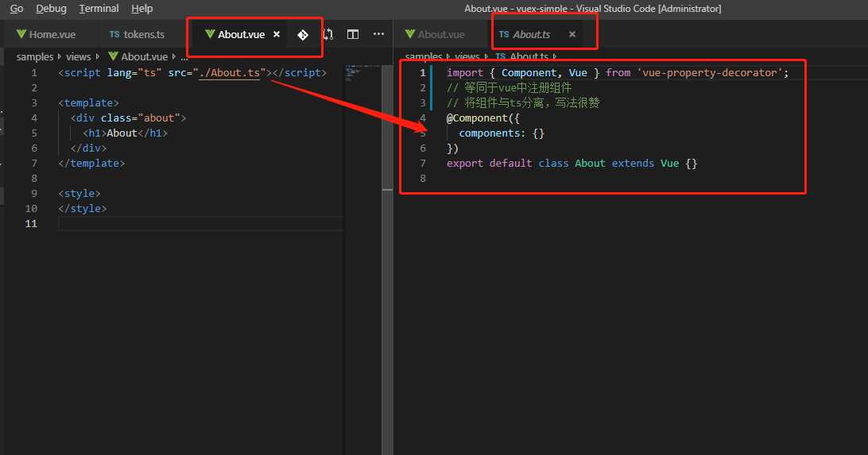Click the Vue icon on right About.vue tab
Image resolution: width=868 pixels, height=455 pixels.
[409, 33]
